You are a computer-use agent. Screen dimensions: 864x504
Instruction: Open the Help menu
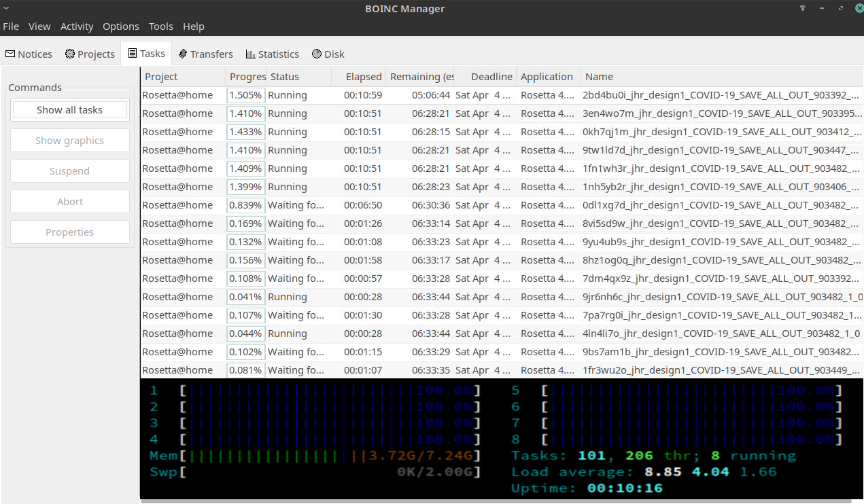tap(194, 26)
